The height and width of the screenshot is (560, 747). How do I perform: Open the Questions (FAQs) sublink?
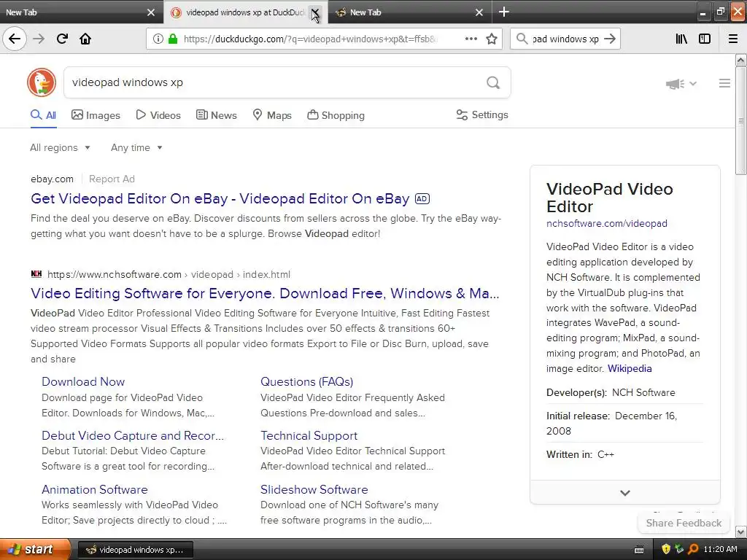click(x=307, y=381)
